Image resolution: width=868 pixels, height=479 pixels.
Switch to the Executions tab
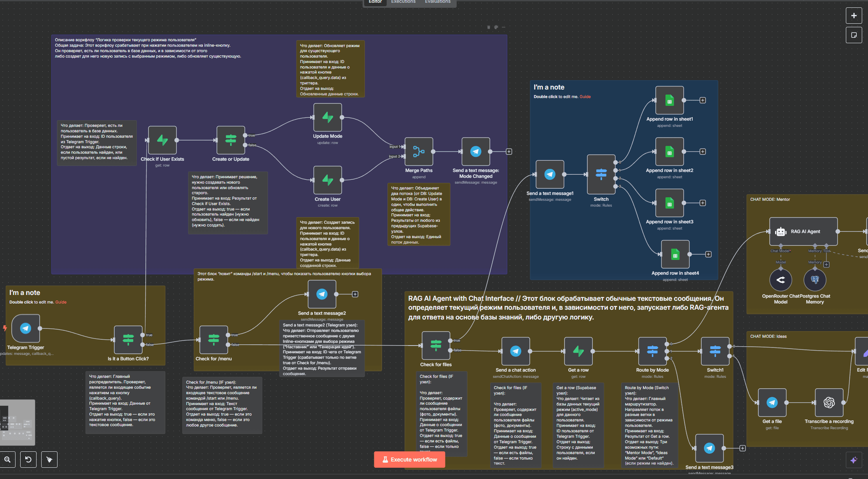403,2
